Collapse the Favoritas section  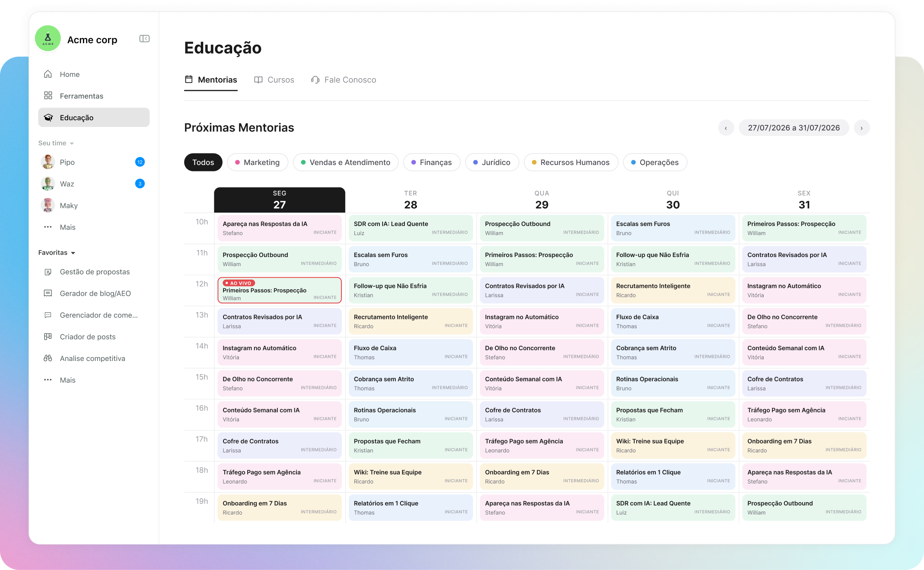tap(57, 253)
